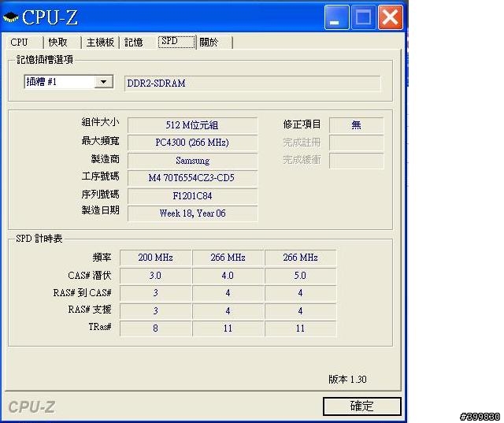Click the TRas# value 8
The height and width of the screenshot is (423, 504).
click(x=156, y=328)
